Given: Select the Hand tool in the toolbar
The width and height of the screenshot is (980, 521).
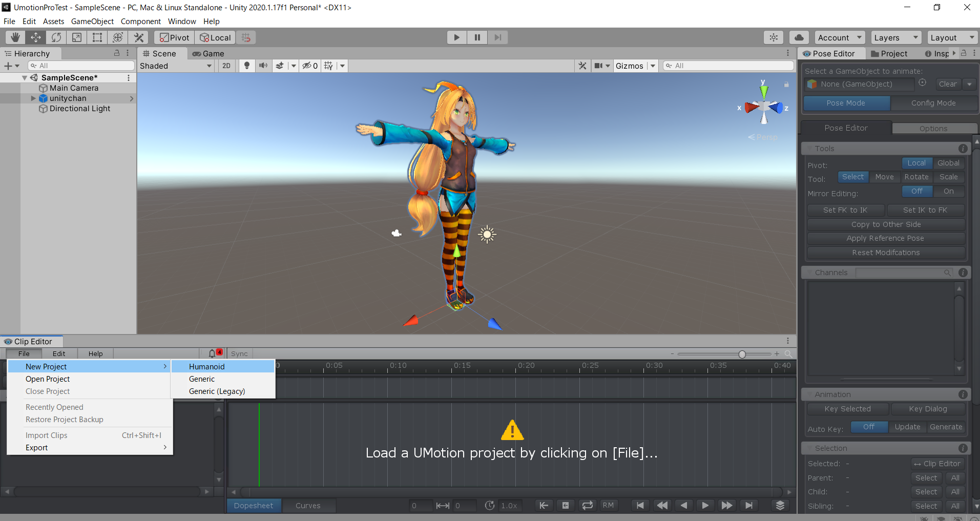Looking at the screenshot, I should tap(14, 37).
